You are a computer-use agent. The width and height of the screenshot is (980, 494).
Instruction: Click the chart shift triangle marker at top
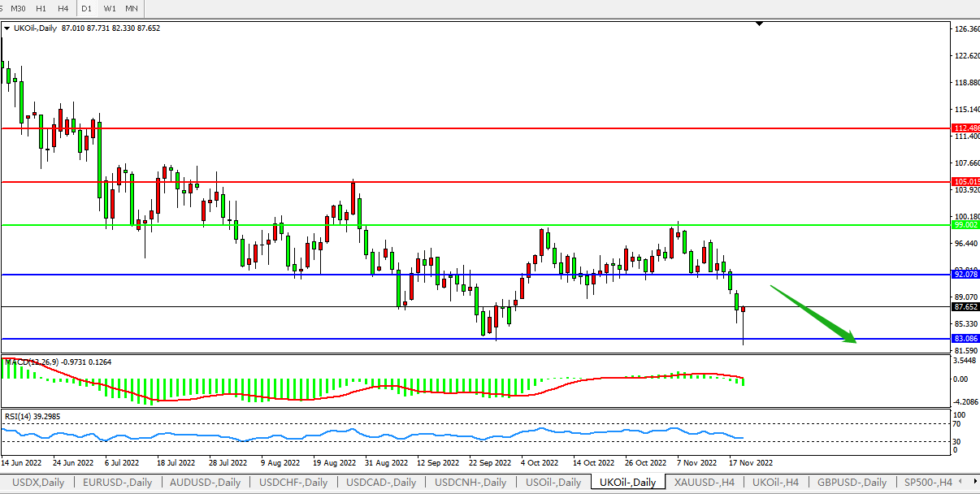point(759,24)
